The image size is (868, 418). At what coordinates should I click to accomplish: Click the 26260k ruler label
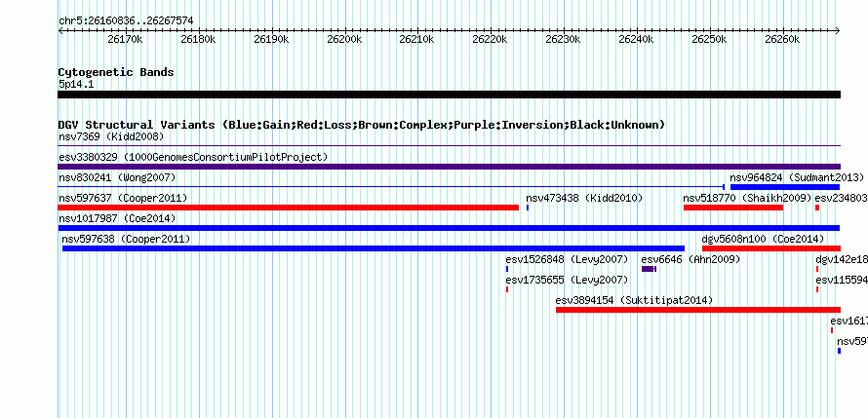(783, 39)
